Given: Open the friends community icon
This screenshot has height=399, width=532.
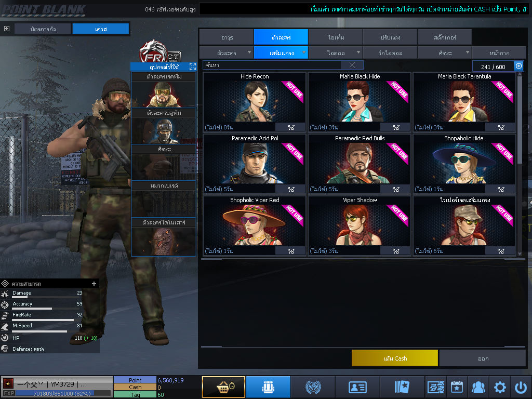Looking at the screenshot, I should 478,387.
